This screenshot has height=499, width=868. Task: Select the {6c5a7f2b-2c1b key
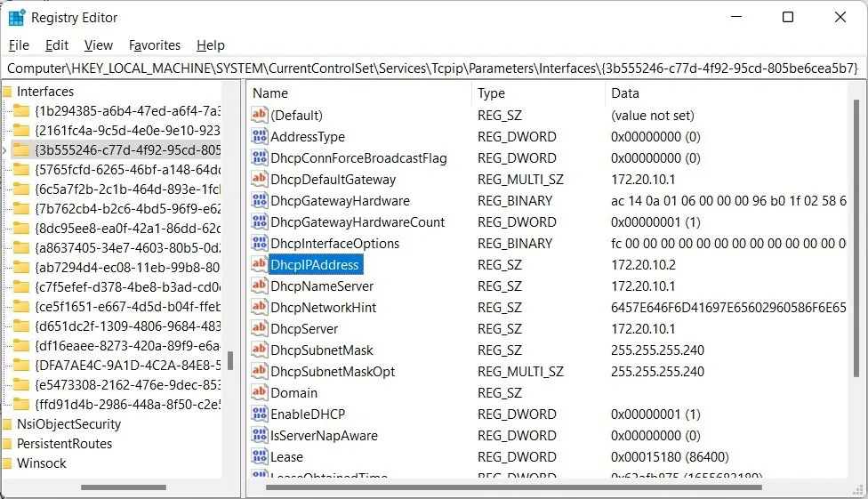point(127,189)
